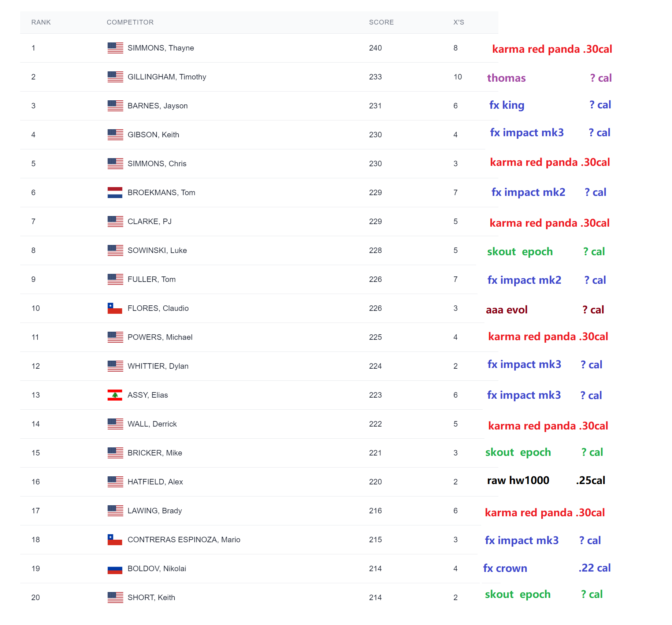Click the 'thomas ? cal' annotation
This screenshot has height=625, width=672.
(549, 78)
